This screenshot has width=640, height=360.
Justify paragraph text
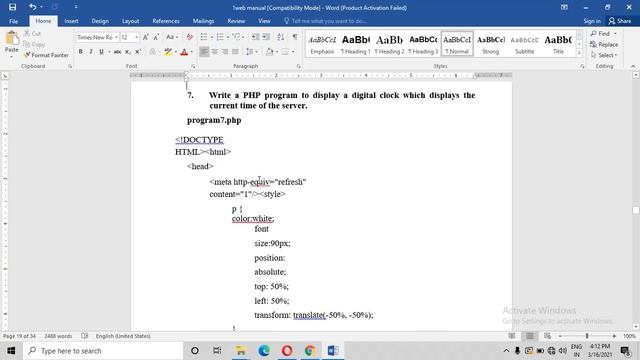click(235, 52)
